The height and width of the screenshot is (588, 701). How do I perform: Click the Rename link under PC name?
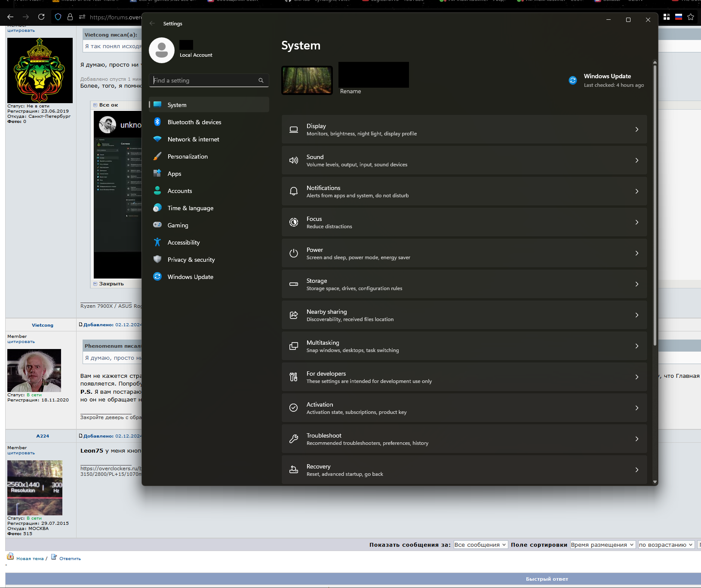[350, 92]
